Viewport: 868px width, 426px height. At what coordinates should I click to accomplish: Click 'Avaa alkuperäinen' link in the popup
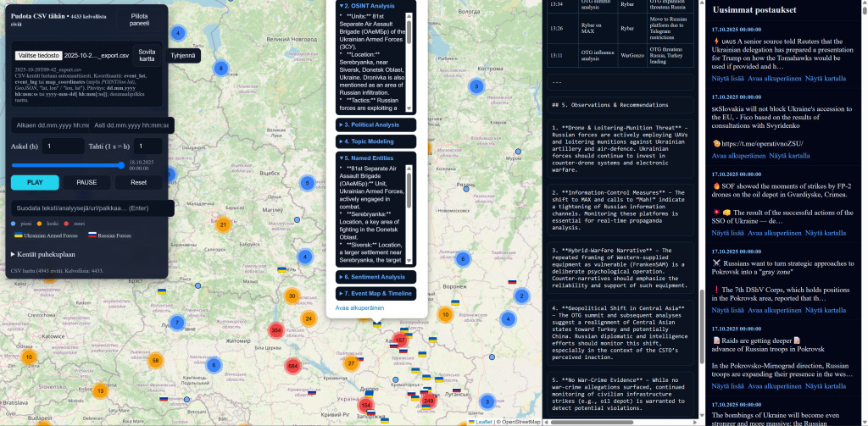coord(359,307)
